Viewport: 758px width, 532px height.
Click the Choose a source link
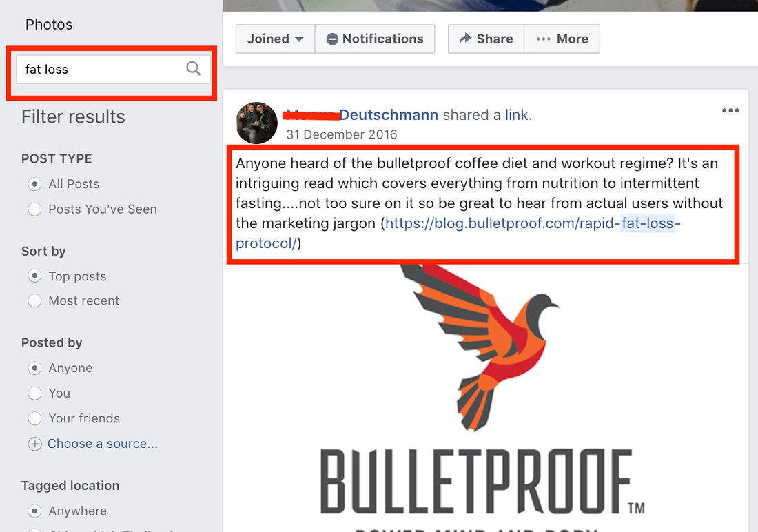point(103,444)
